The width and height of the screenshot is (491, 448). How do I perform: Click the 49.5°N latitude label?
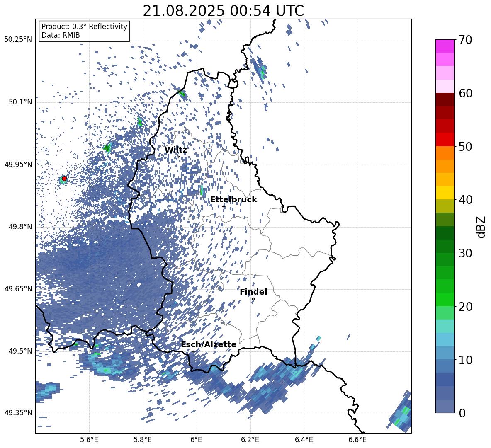point(21,351)
